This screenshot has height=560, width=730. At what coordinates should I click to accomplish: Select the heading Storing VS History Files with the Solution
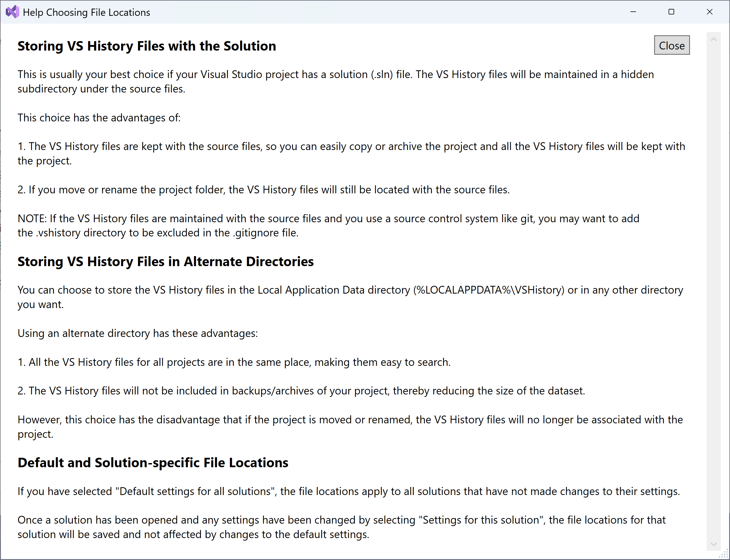coord(146,46)
